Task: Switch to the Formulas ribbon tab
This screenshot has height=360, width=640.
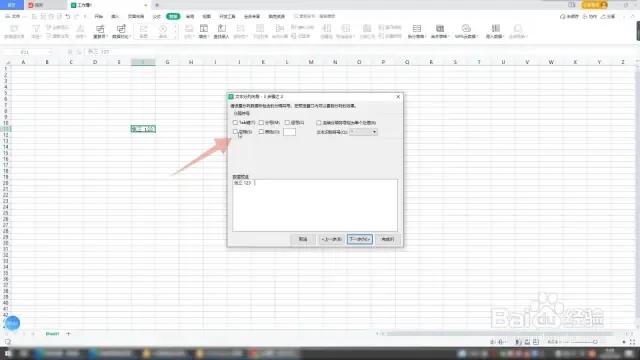Action: (x=157, y=16)
